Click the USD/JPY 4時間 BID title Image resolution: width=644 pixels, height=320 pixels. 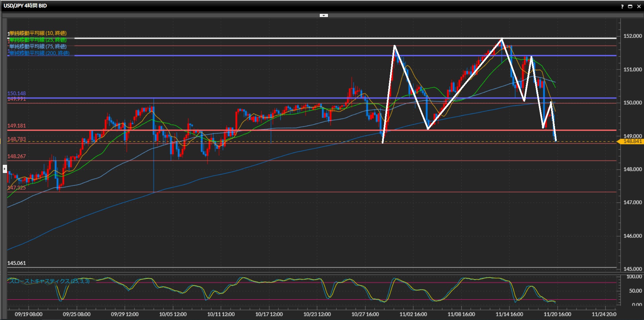[25, 6]
